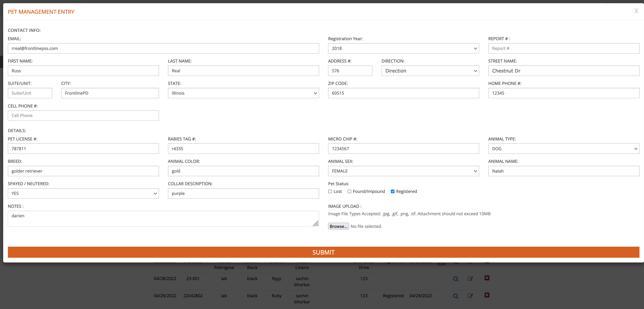Viewport: 644px width, 309px height.
Task: Click the magnifier icon in Ryyy's row
Action: click(x=455, y=279)
